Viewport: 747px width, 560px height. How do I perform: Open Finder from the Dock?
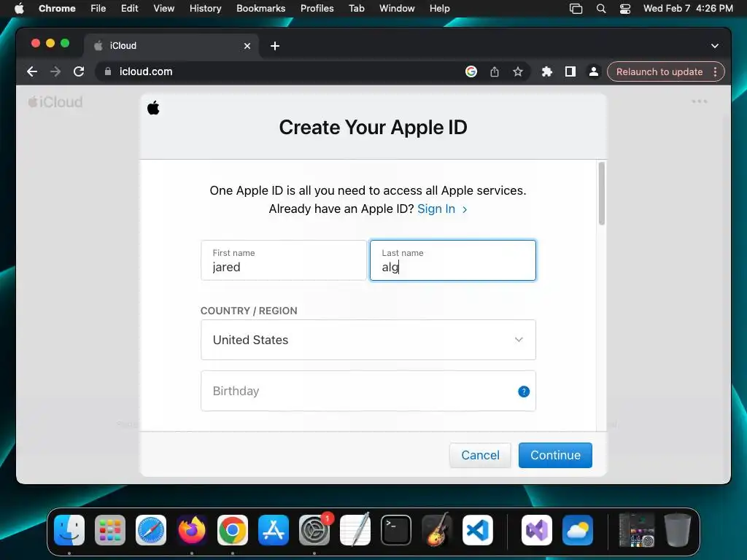point(69,530)
